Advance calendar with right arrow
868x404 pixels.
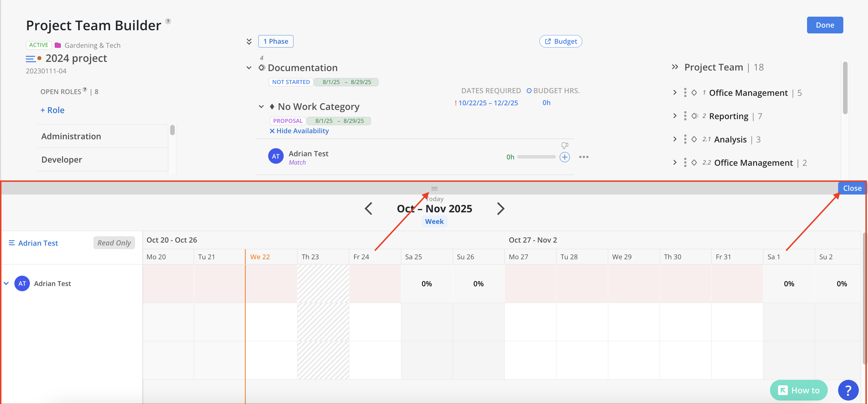tap(500, 208)
